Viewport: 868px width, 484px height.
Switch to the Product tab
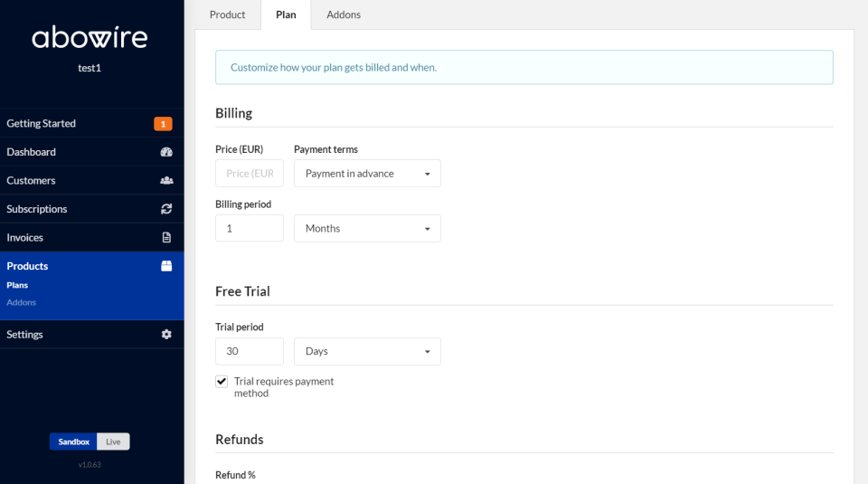pos(227,15)
